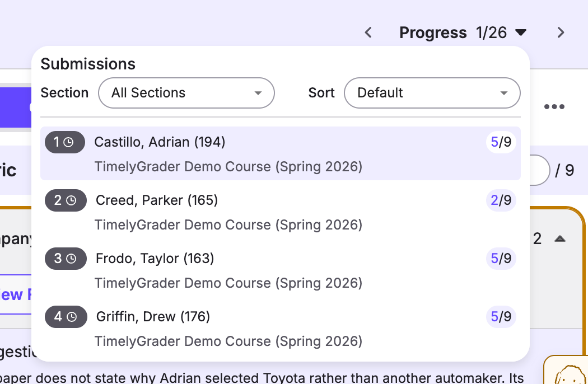Click the clock badge numbered 1

[x=65, y=142]
